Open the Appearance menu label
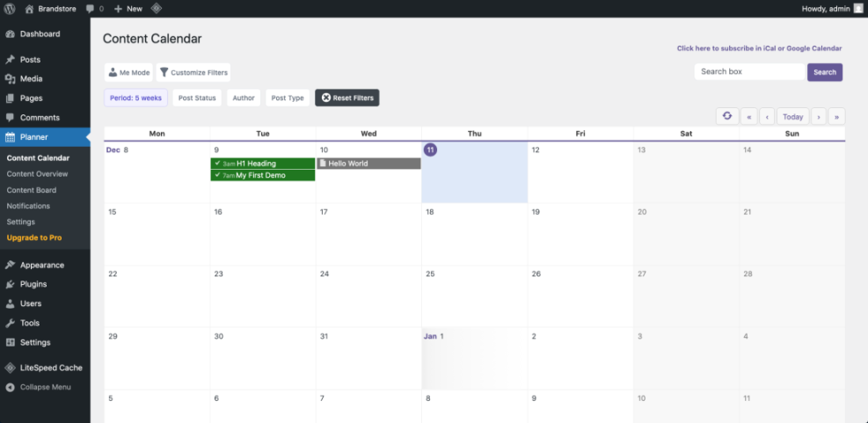868x423 pixels. coord(42,265)
